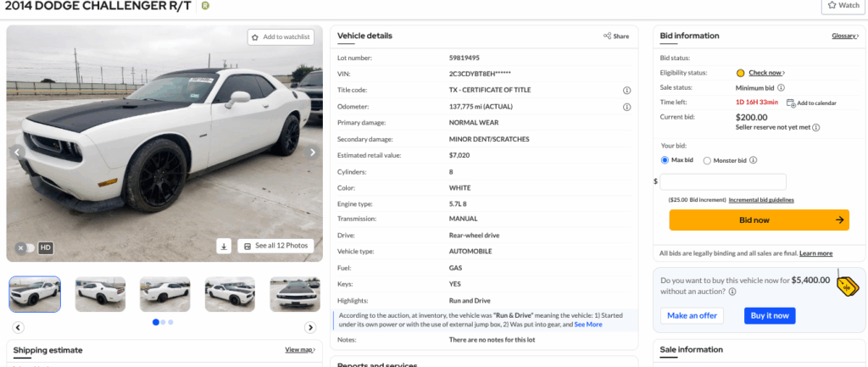Click the info icon beside Seller reserve not yet met
This screenshot has width=868, height=367.
[x=816, y=127]
